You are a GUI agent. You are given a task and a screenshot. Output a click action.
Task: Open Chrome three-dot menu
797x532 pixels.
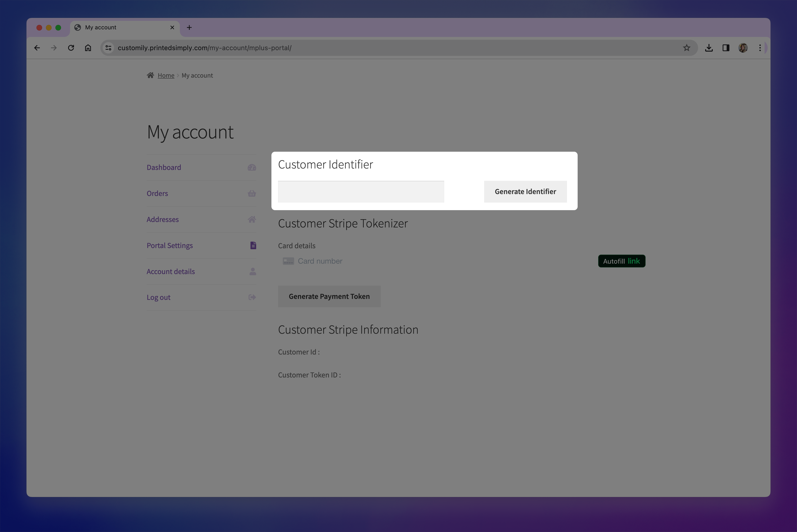pyautogui.click(x=760, y=48)
